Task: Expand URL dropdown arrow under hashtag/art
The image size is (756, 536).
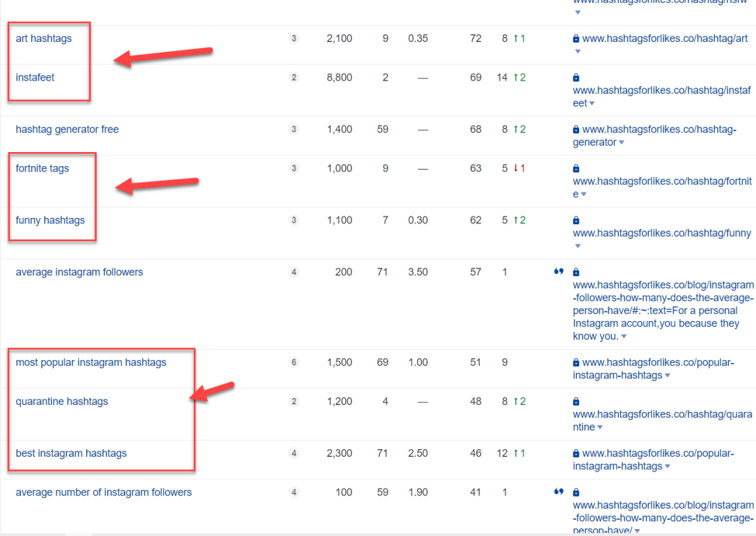Action: point(577,52)
